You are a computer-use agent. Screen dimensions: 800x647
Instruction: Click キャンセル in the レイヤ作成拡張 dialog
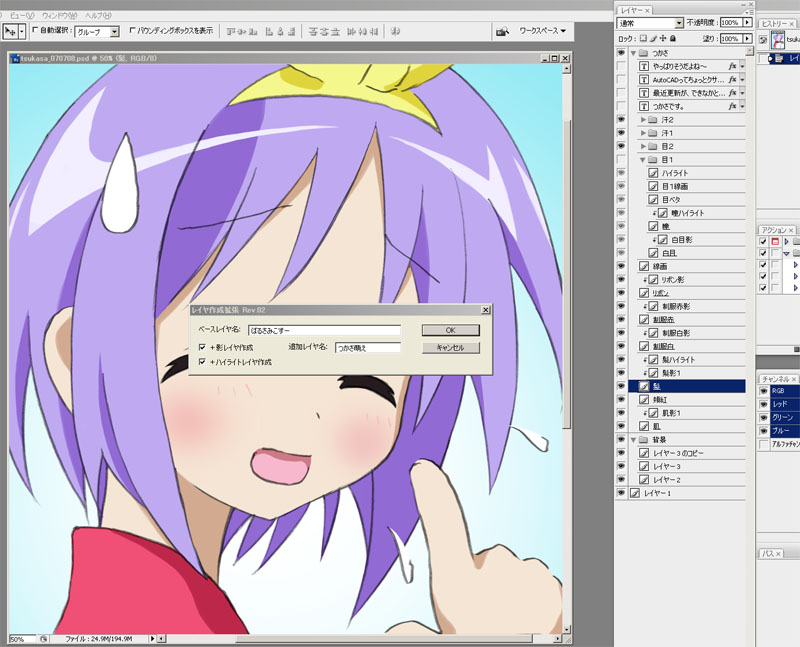click(451, 347)
